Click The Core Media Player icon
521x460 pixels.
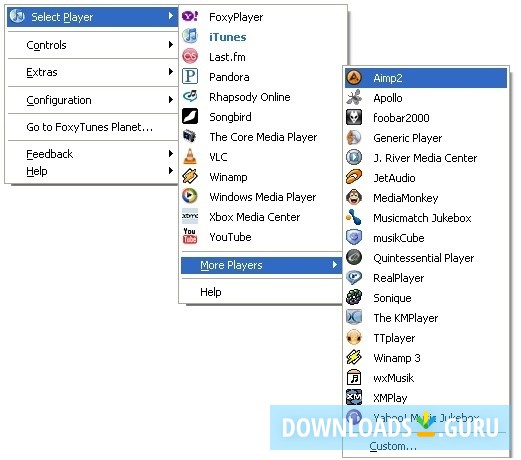[190, 136]
